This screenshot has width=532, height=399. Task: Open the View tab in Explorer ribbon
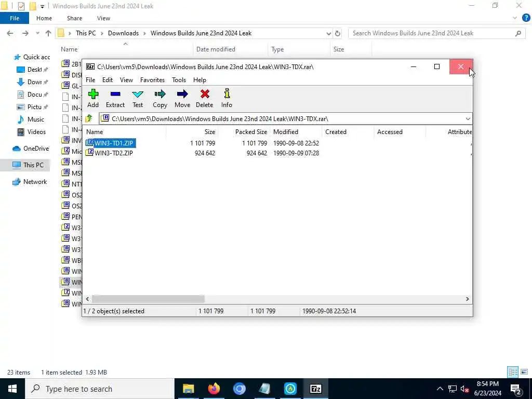103,18
